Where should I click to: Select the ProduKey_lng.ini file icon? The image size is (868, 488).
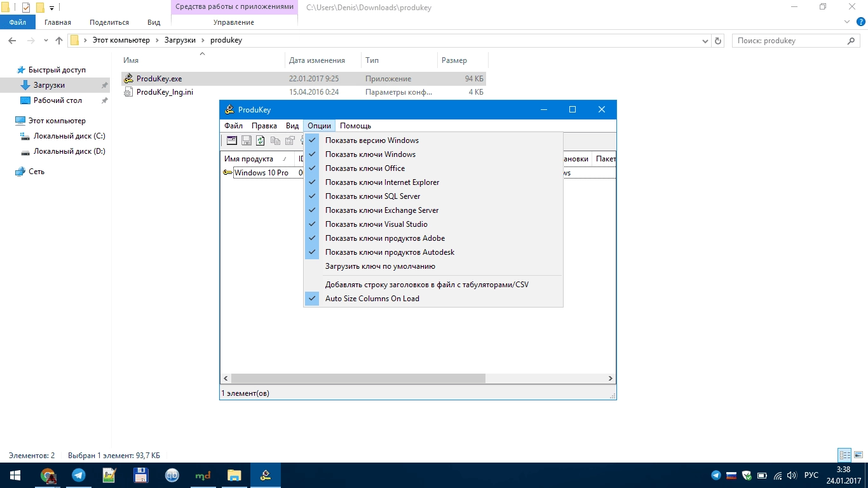pyautogui.click(x=129, y=92)
